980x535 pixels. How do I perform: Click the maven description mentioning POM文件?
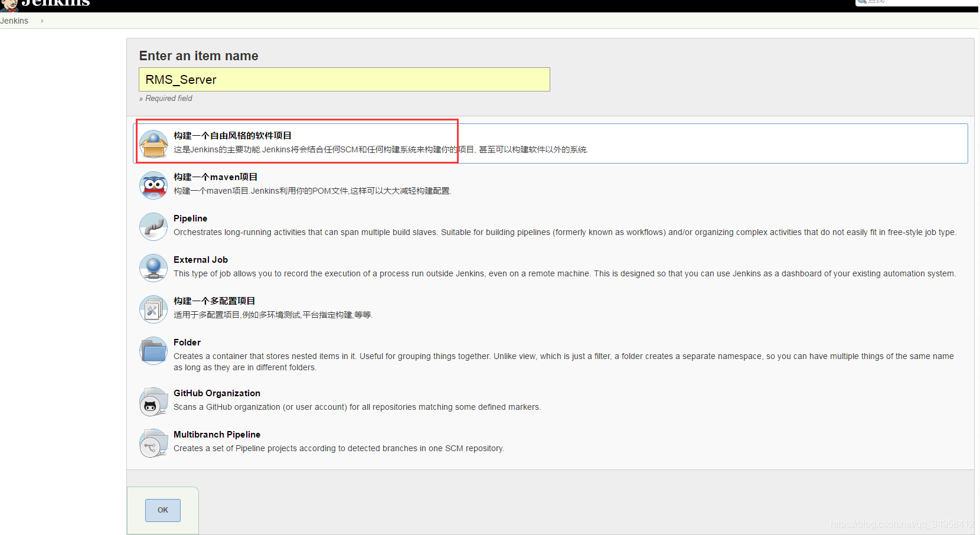click(312, 191)
